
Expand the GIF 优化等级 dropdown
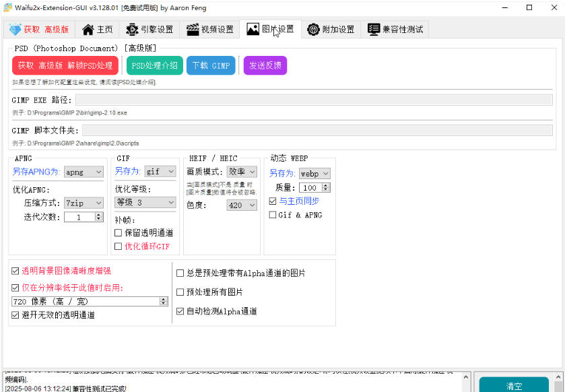pos(145,202)
